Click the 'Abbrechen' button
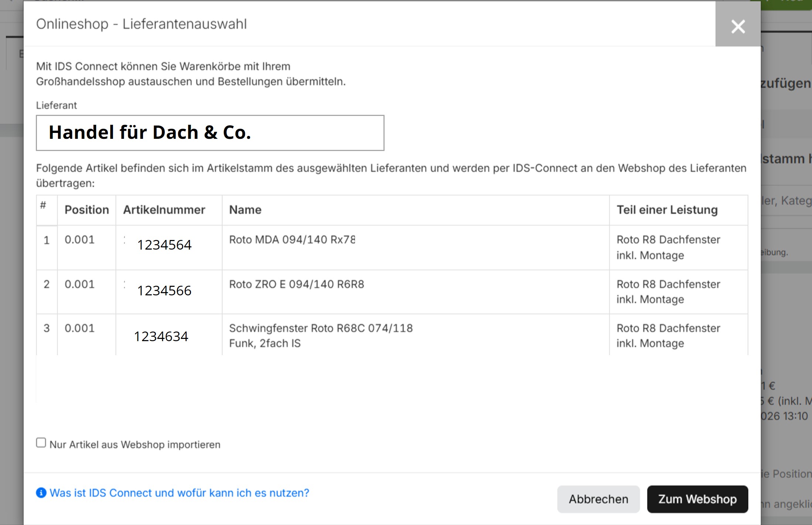Image resolution: width=812 pixels, height=525 pixels. (x=598, y=499)
